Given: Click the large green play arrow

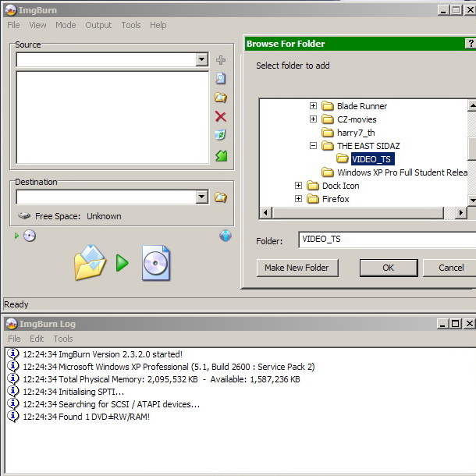Looking at the screenshot, I should pyautogui.click(x=122, y=263).
